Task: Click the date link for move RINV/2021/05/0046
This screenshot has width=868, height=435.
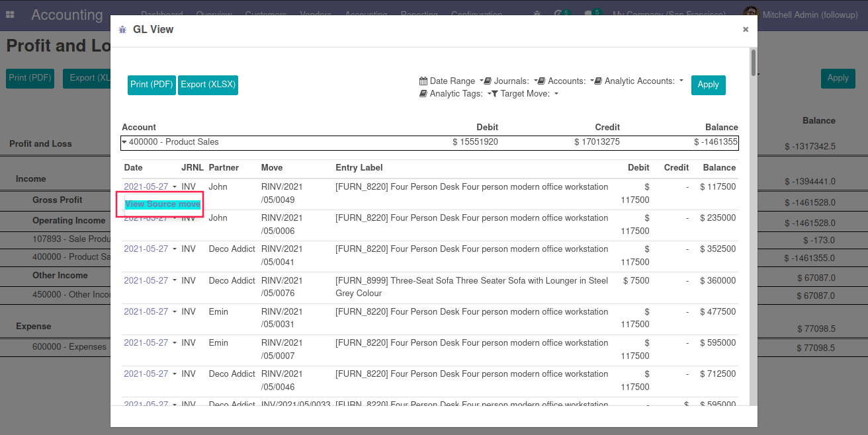Action: tap(146, 374)
